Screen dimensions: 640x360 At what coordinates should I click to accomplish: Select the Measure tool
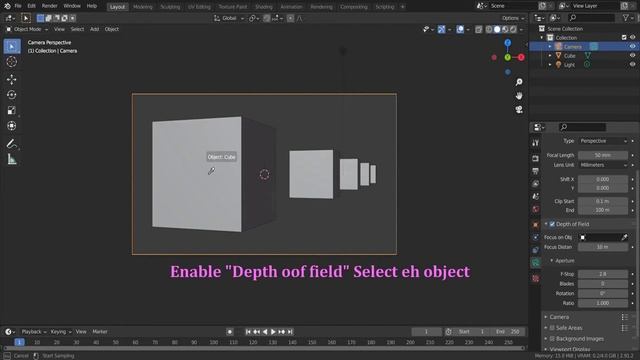[x=12, y=159]
